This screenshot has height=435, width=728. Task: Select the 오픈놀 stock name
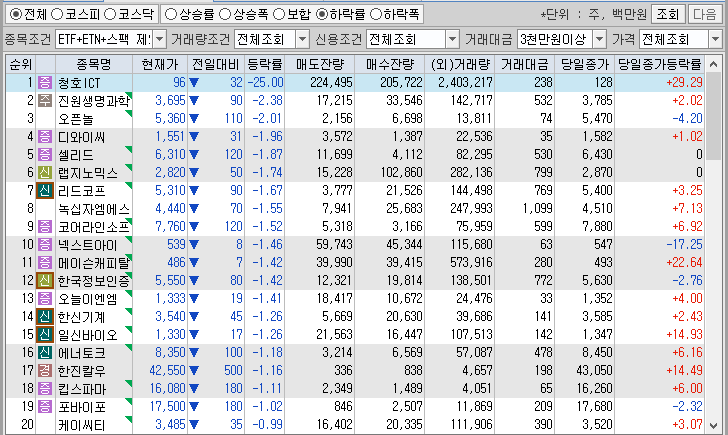(x=76, y=119)
